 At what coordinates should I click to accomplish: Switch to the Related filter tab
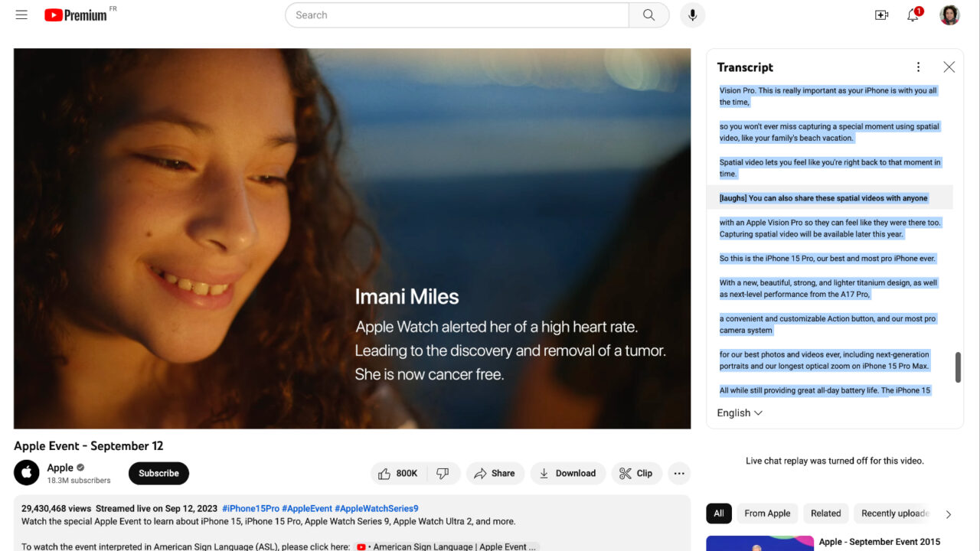pos(825,514)
